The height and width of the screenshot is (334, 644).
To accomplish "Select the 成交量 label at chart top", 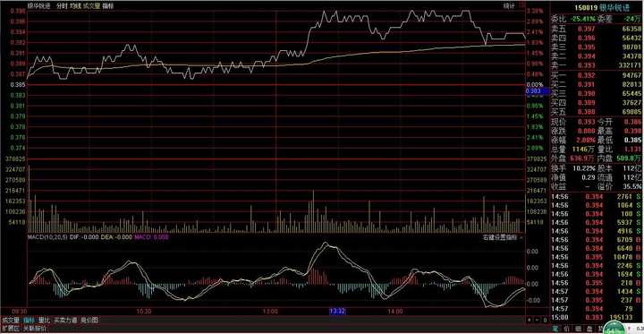I will point(91,5).
